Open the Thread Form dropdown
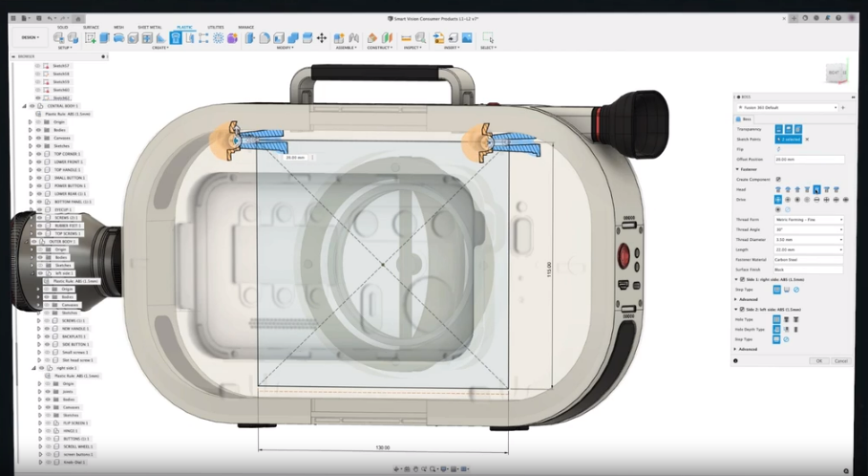 (x=808, y=220)
